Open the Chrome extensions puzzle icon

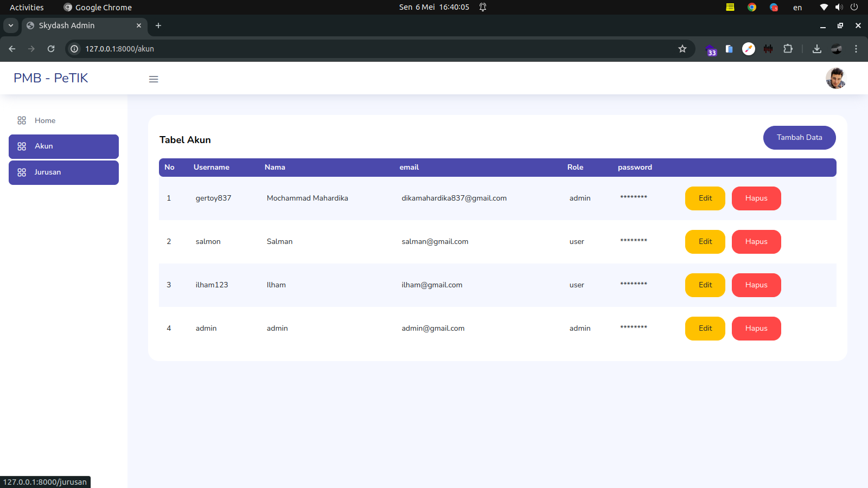click(x=788, y=49)
